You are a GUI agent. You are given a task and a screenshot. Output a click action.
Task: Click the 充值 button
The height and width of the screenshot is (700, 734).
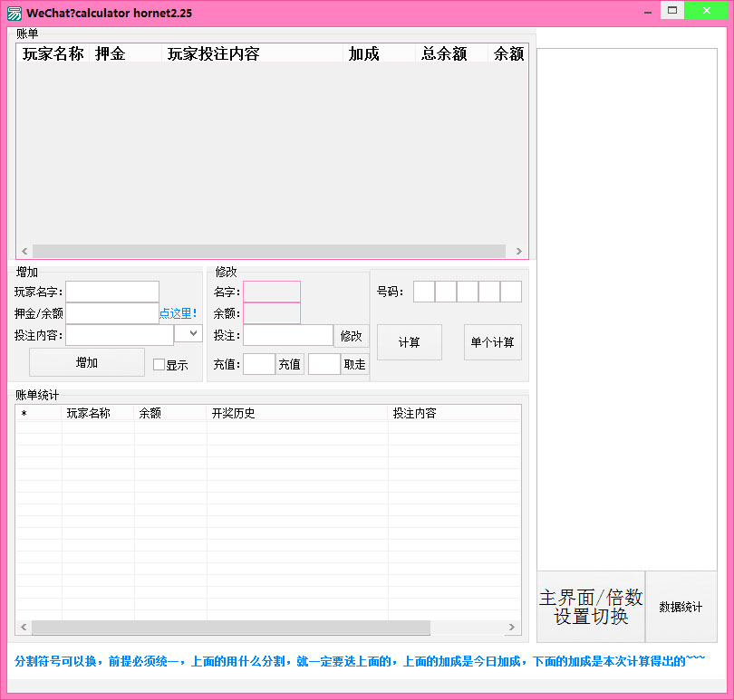pyautogui.click(x=289, y=364)
